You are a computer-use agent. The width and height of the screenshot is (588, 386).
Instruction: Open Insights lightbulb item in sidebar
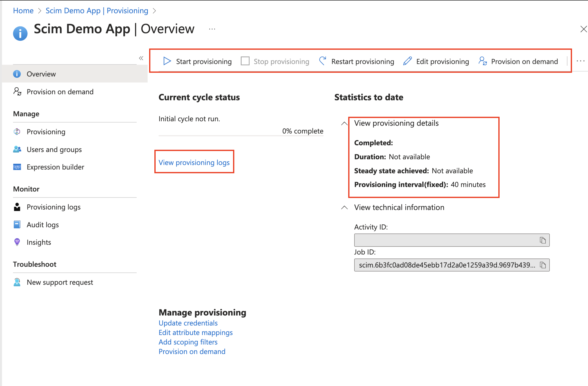[x=39, y=242]
